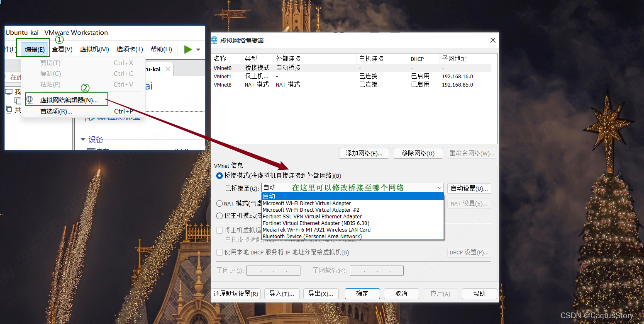Viewport: 644px width, 324px height.
Task: Click the 取消 button
Action: pos(401,294)
